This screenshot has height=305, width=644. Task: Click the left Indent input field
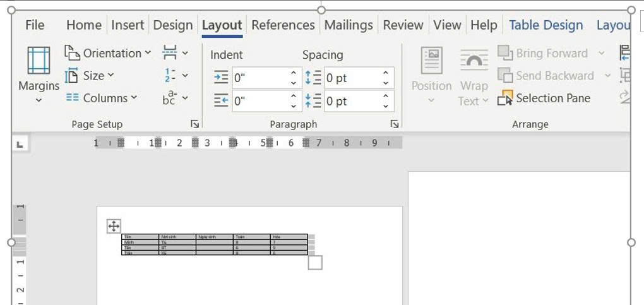pos(259,78)
